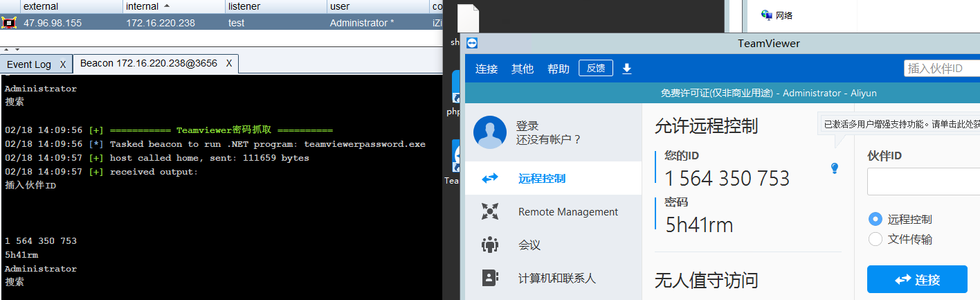Select the 文件传输 radio button
Image resolution: width=980 pixels, height=300 pixels.
pos(875,239)
